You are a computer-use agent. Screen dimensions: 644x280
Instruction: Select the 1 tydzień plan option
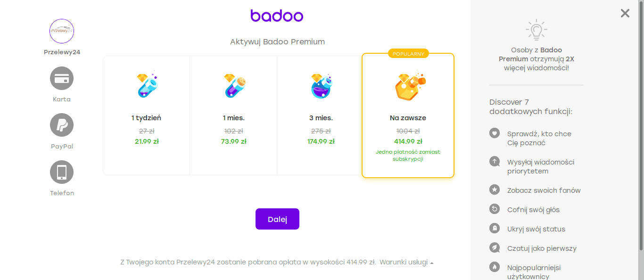(146, 115)
